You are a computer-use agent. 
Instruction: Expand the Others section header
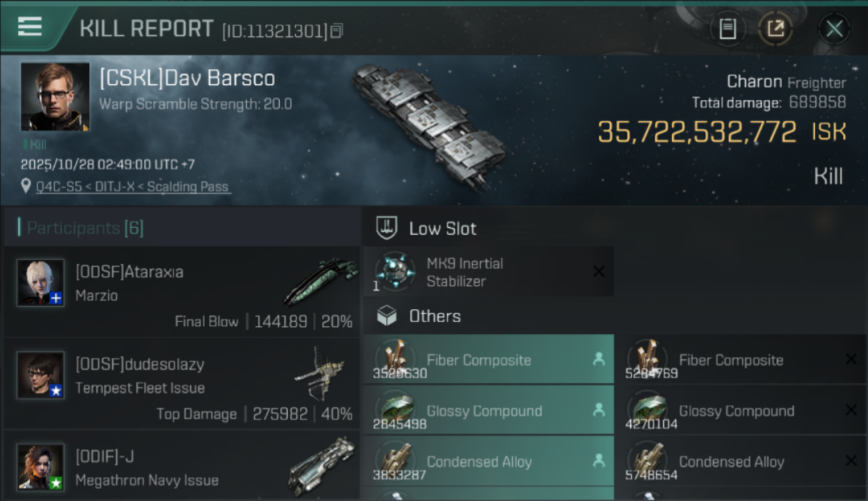point(435,316)
